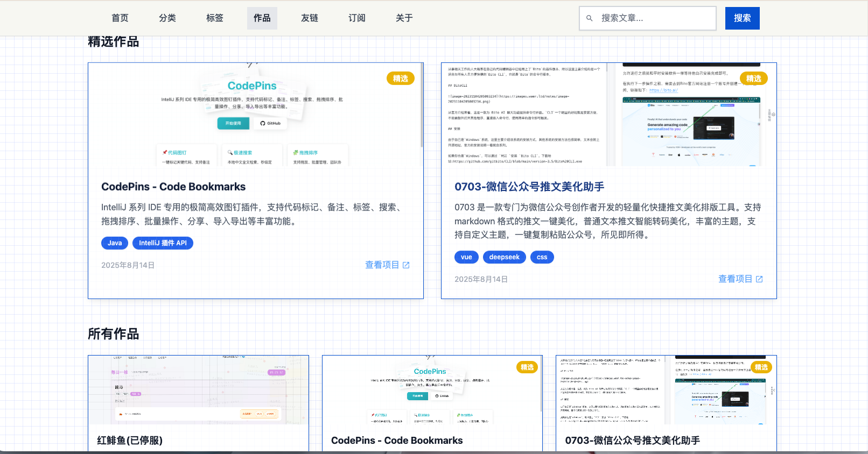Click the 搜索文章 search input field
This screenshot has width=868, height=454.
coord(648,18)
